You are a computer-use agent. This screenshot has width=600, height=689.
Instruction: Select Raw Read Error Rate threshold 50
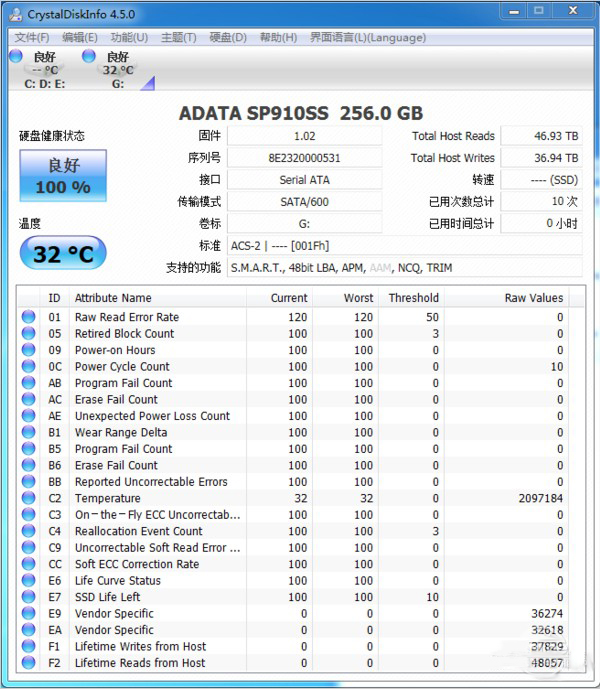(433, 317)
